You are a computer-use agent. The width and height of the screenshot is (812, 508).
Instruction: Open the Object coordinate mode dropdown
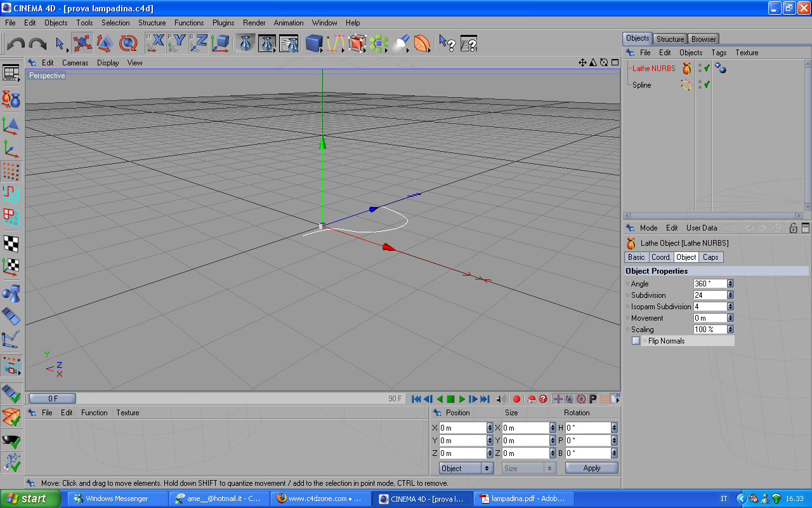tap(466, 468)
